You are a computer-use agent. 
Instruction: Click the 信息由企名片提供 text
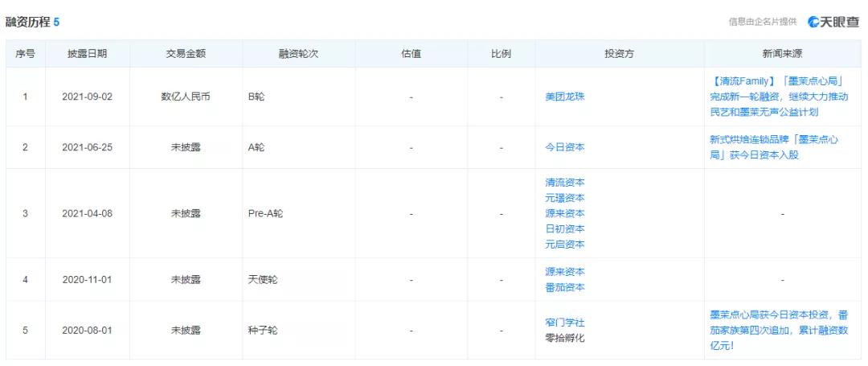[763, 23]
